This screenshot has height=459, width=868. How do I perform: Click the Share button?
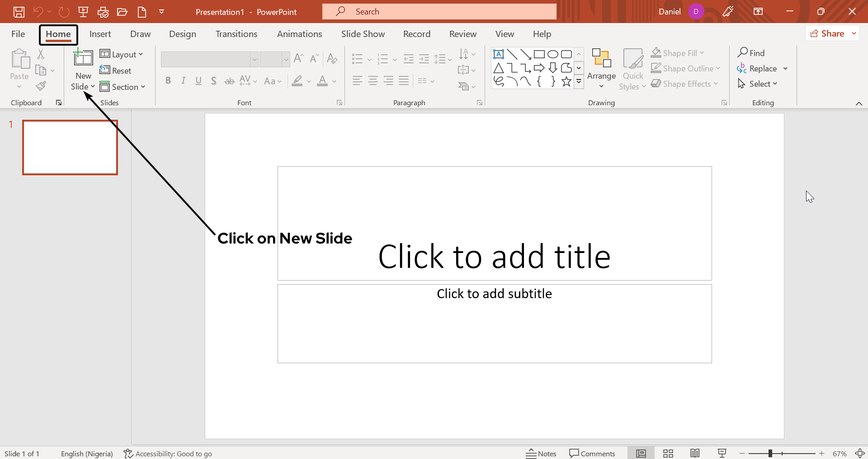point(832,33)
